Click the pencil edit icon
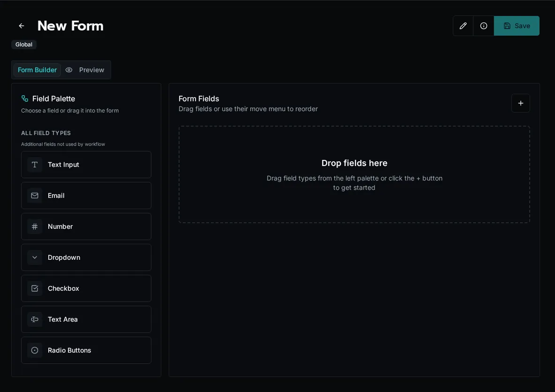 [463, 26]
